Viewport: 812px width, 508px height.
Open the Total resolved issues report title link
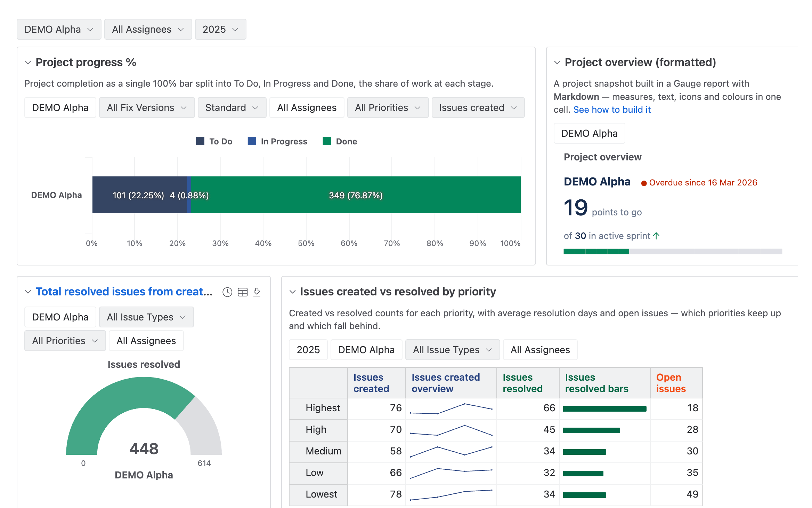(124, 292)
